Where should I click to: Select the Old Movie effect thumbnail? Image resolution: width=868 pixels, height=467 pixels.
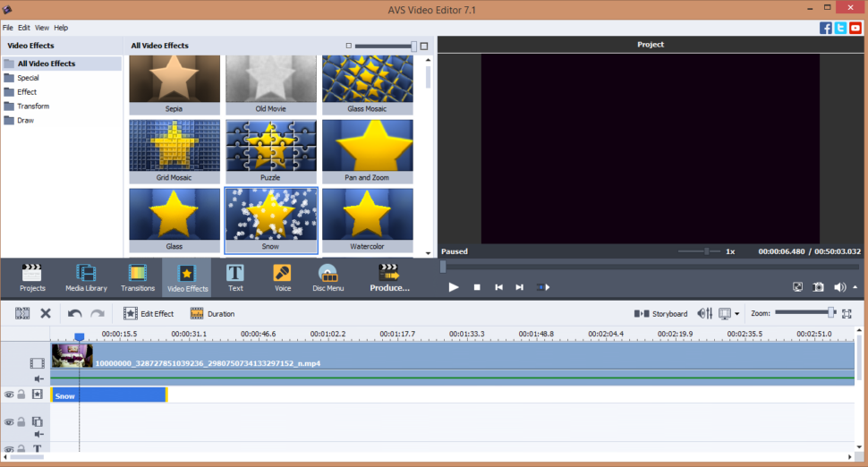tap(271, 85)
